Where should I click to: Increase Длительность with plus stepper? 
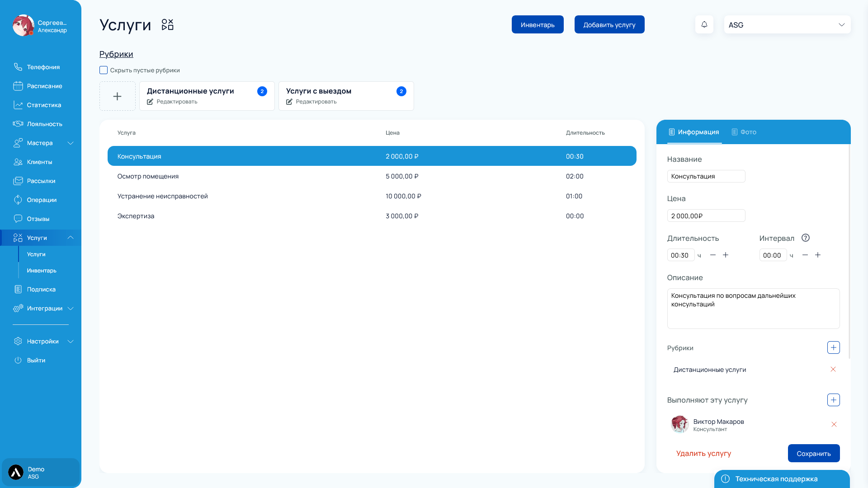725,255
